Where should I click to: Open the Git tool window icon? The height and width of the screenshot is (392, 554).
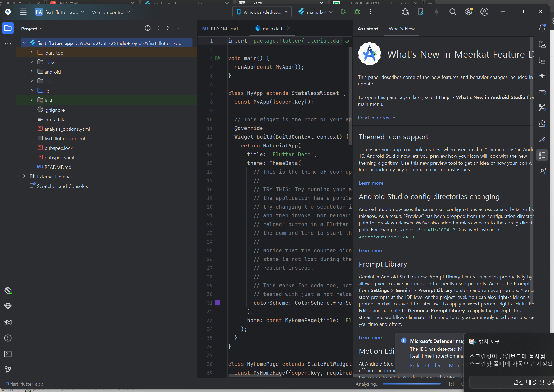[8, 369]
